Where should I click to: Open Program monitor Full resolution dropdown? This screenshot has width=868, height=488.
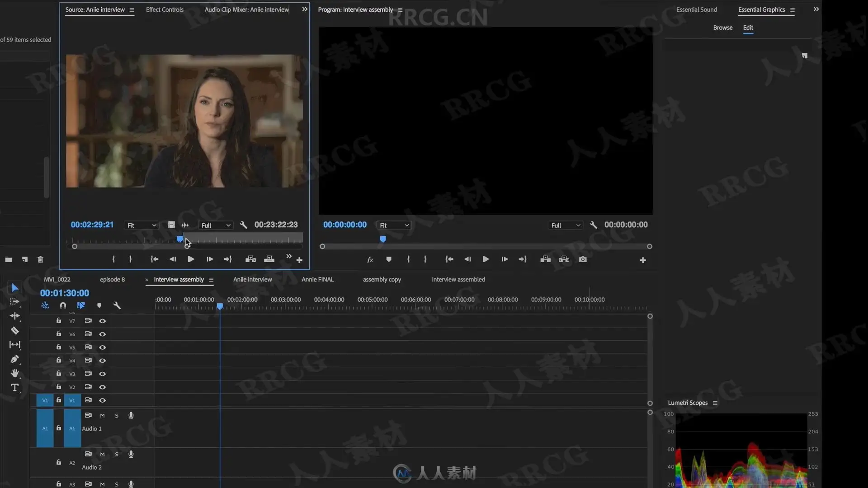pyautogui.click(x=565, y=225)
